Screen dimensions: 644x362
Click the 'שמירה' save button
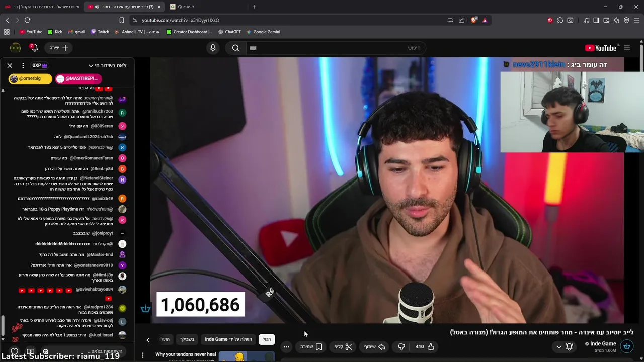pos(311,346)
